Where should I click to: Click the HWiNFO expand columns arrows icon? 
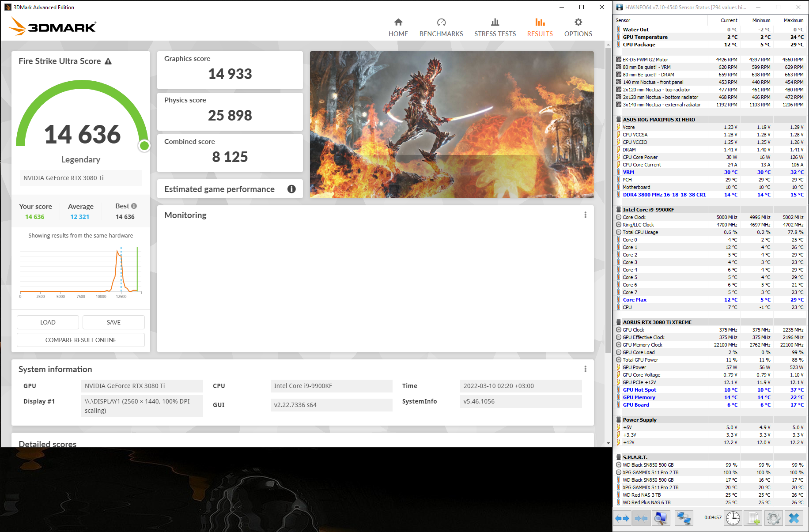(623, 518)
